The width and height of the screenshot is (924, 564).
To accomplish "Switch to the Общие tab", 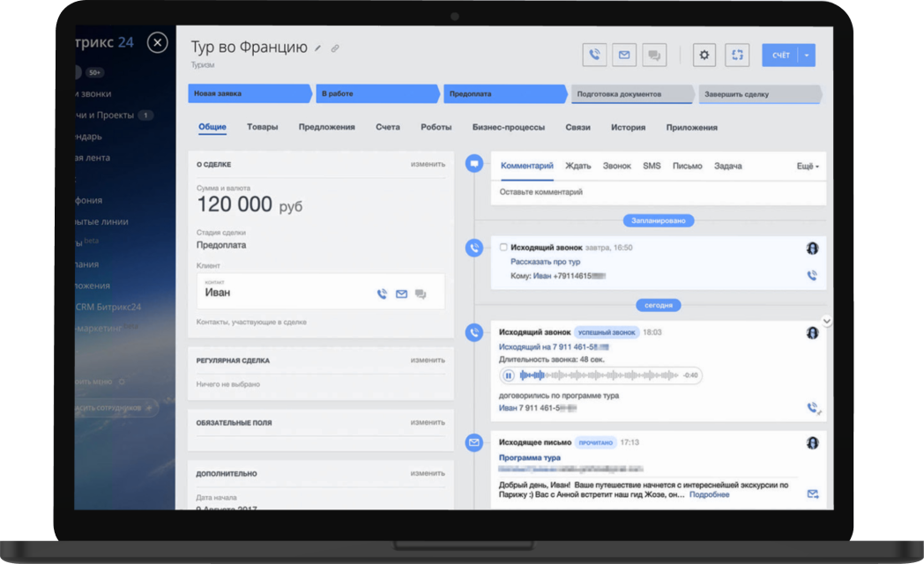I will [212, 127].
